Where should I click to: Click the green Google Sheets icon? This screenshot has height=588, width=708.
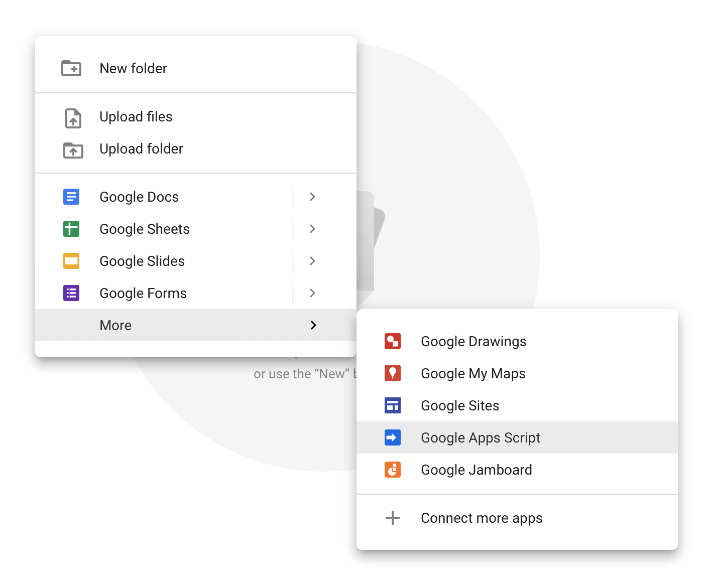(x=71, y=229)
